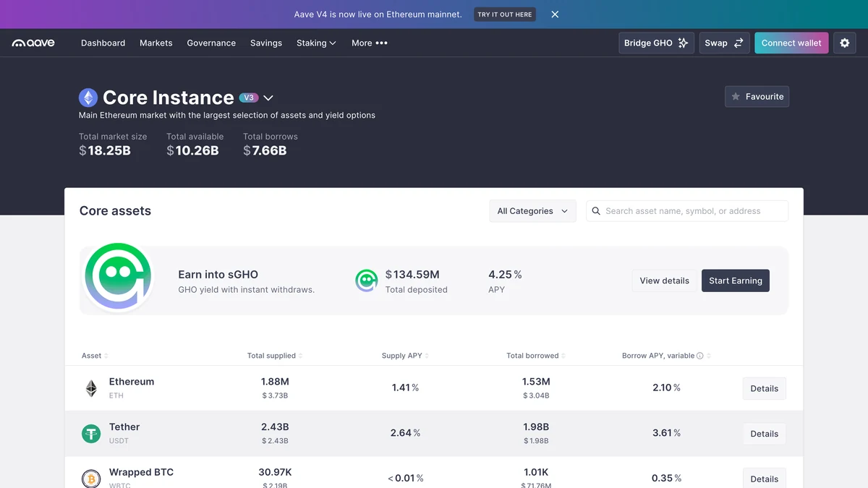Click Wrapped BTC asset name
This screenshot has height=488, width=868.
tap(141, 472)
